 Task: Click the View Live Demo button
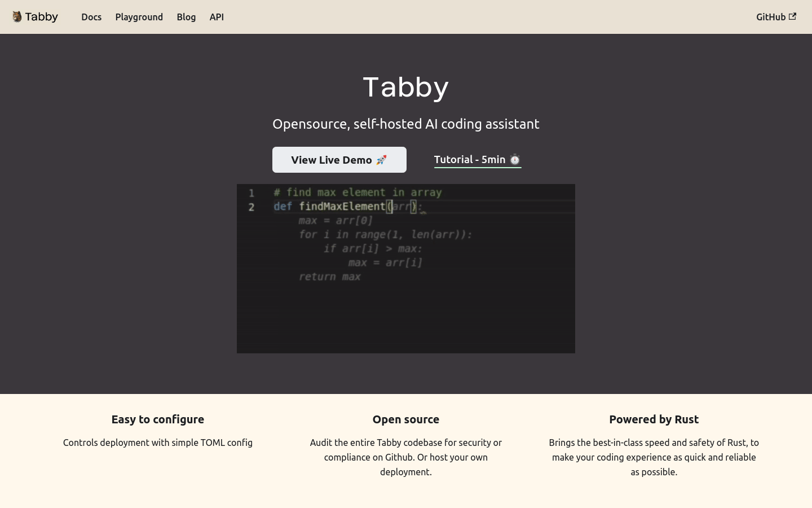tap(339, 160)
